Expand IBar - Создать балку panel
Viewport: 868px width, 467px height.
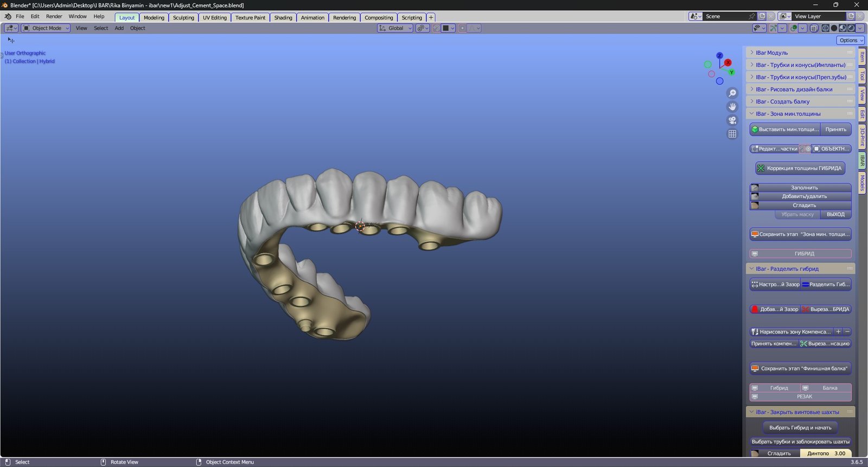(800, 101)
